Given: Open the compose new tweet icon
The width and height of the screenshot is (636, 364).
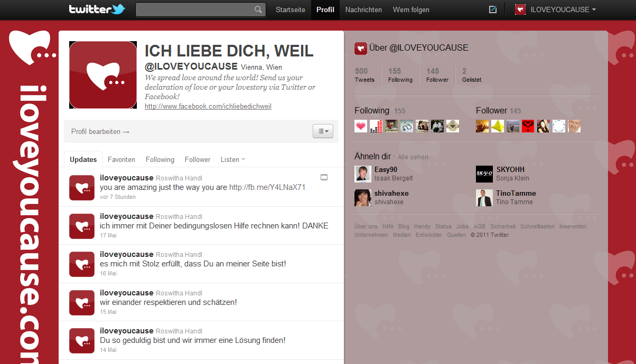Looking at the screenshot, I should tap(493, 9).
